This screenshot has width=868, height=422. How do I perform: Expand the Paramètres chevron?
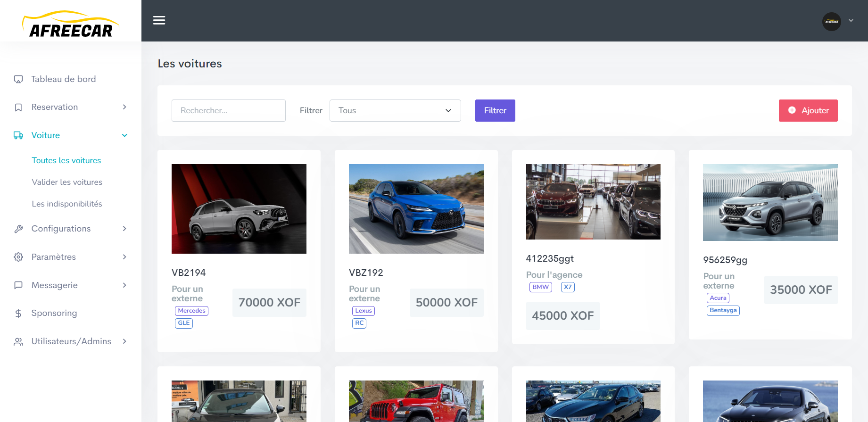click(124, 257)
